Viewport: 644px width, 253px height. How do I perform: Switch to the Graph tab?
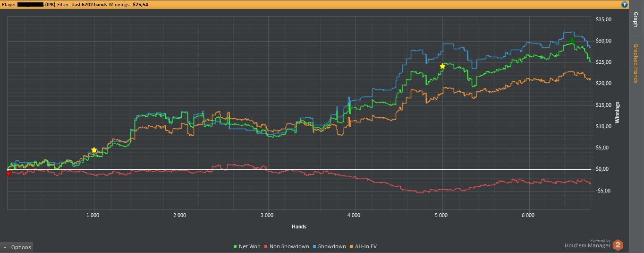(635, 20)
